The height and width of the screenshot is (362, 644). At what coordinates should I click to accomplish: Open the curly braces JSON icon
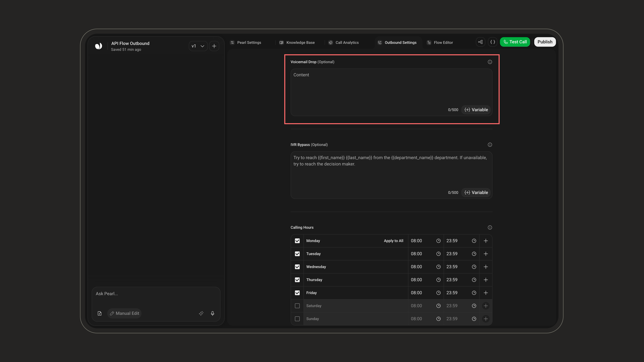point(493,42)
